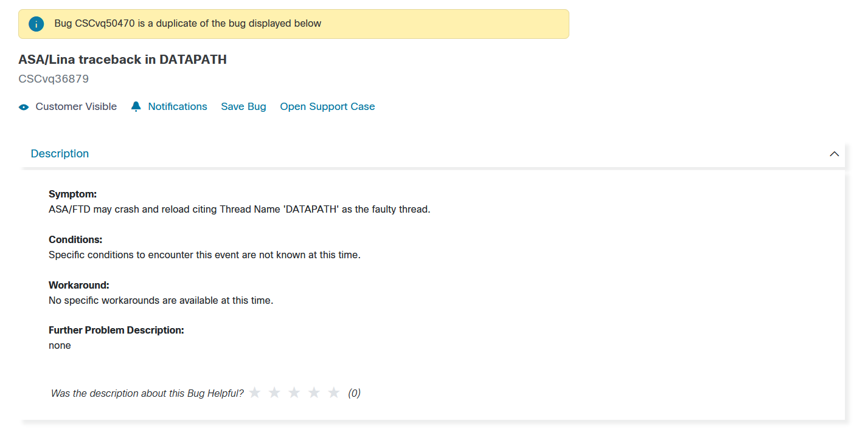The width and height of the screenshot is (868, 432).
Task: Click the info icon in yellow banner
Action: pos(36,24)
